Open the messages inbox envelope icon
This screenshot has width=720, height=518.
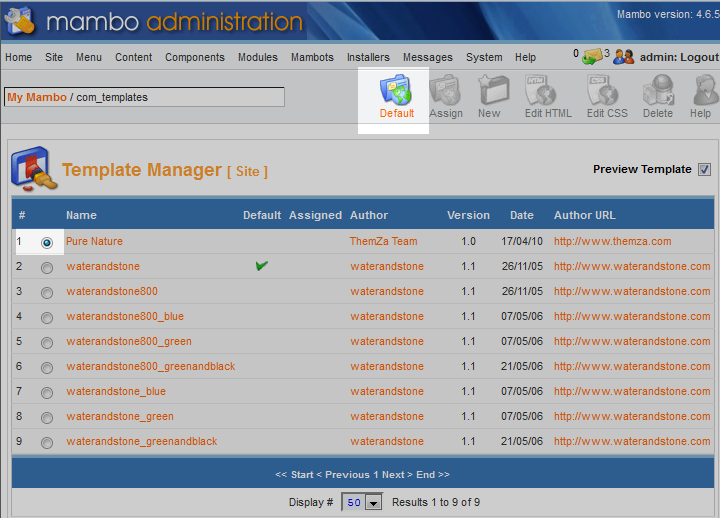coord(592,56)
